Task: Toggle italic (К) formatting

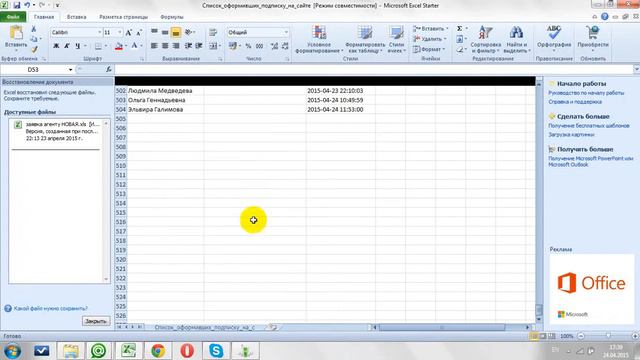Action: [67, 46]
